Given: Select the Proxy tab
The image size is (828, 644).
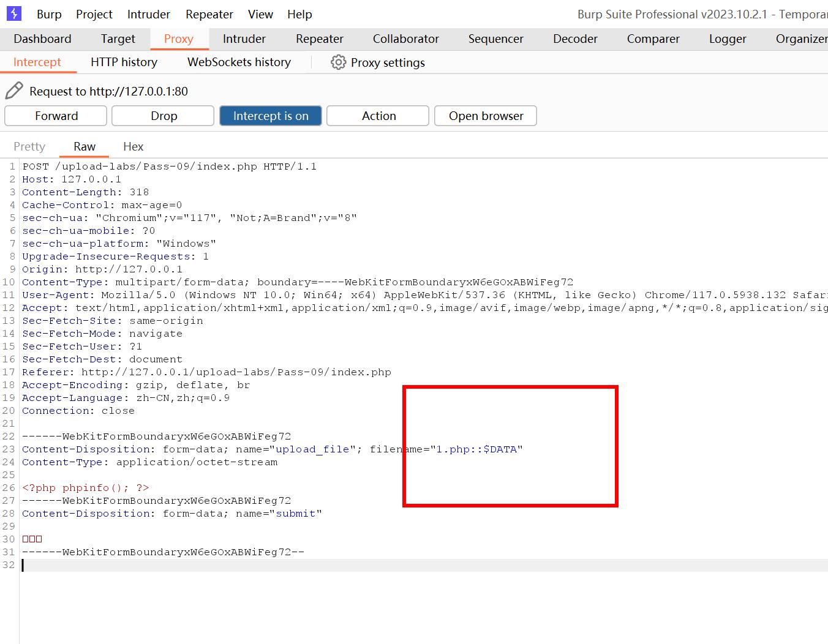Looking at the screenshot, I should (179, 39).
